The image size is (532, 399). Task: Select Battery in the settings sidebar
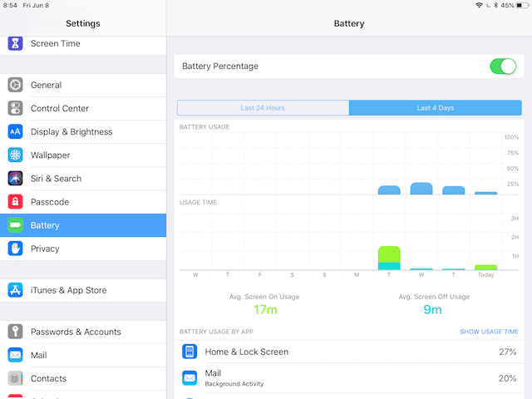click(83, 225)
